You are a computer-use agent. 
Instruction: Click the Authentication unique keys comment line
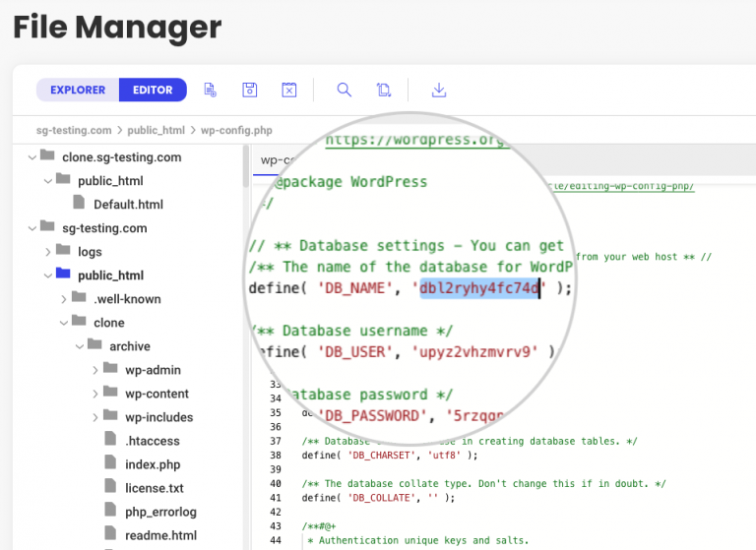418,540
